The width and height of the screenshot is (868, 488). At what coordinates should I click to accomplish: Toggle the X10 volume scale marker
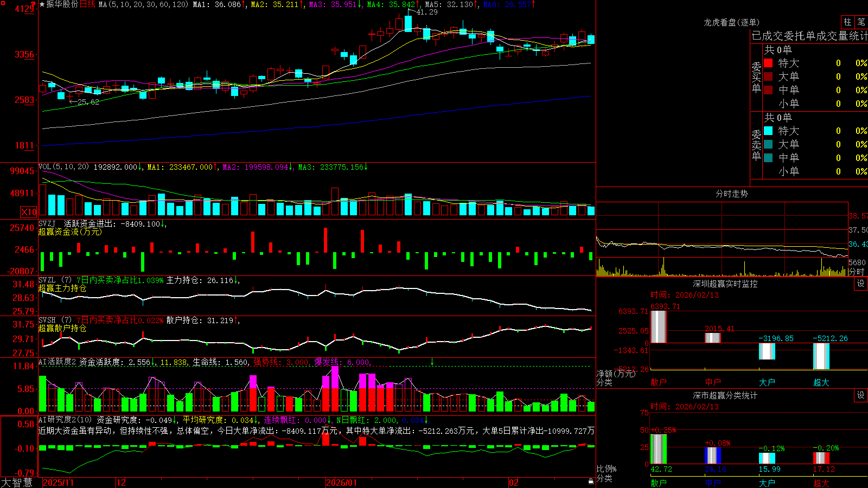29,212
